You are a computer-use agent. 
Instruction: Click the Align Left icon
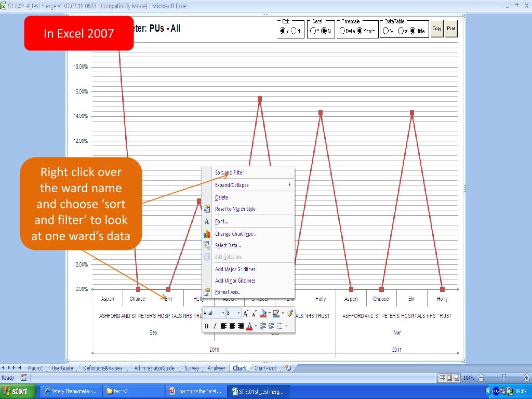(223, 326)
